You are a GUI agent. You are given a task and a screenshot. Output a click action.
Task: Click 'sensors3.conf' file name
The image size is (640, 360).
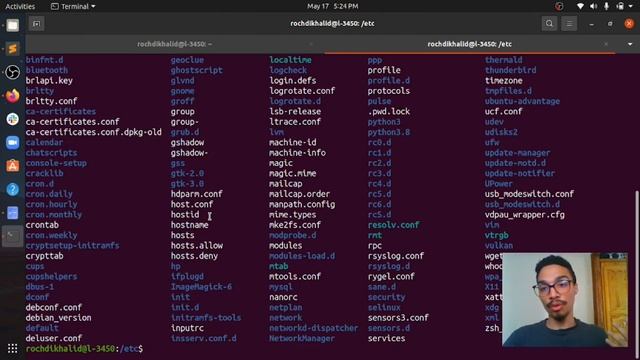tap(398, 318)
